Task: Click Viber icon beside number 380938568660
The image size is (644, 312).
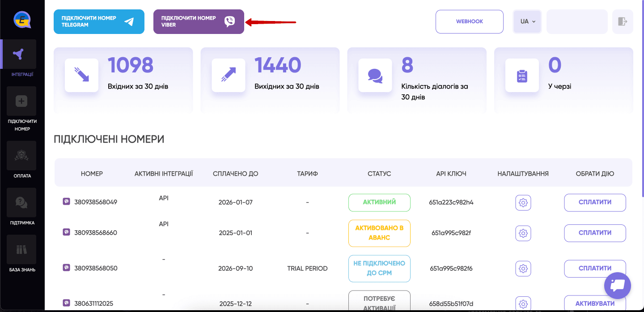Action: point(66,232)
